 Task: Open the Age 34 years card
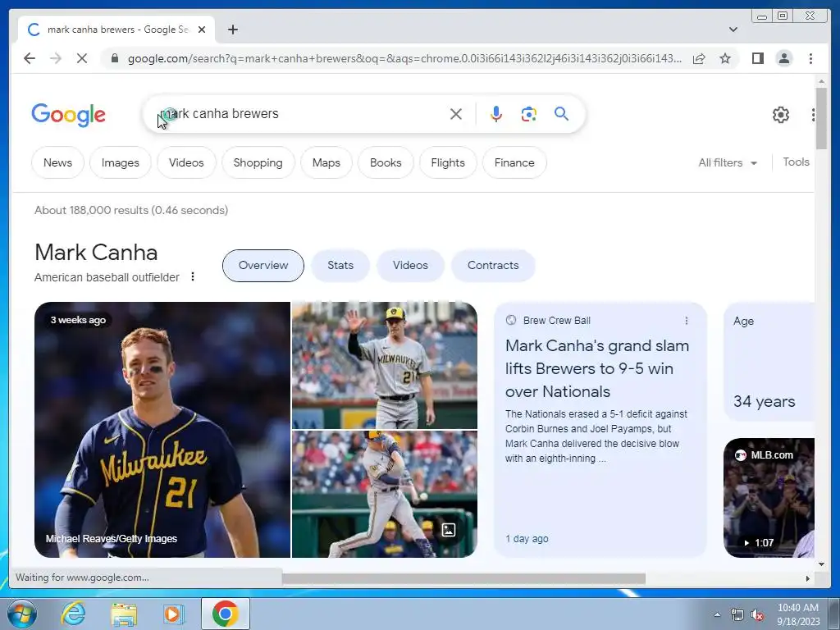pos(769,362)
